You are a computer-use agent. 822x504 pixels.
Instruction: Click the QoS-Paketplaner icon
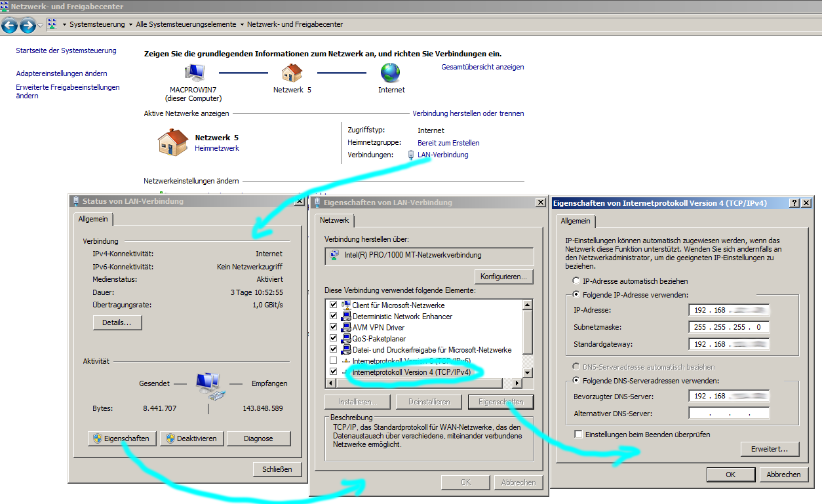point(345,338)
